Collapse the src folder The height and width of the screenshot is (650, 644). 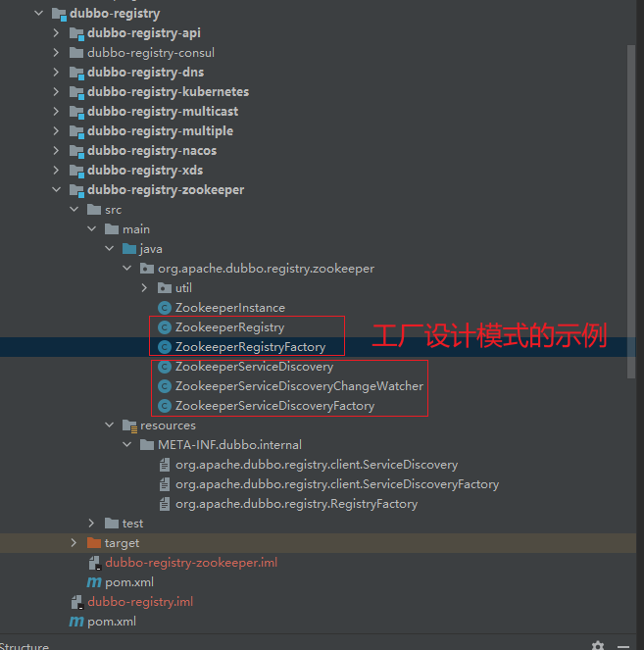click(74, 210)
